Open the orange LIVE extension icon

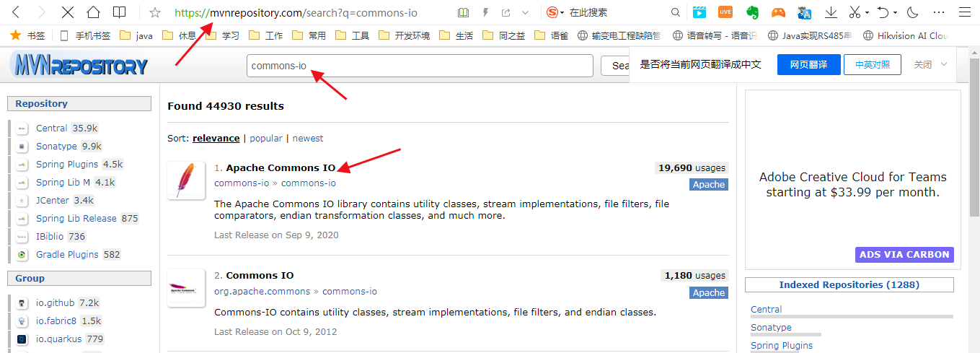[x=725, y=12]
